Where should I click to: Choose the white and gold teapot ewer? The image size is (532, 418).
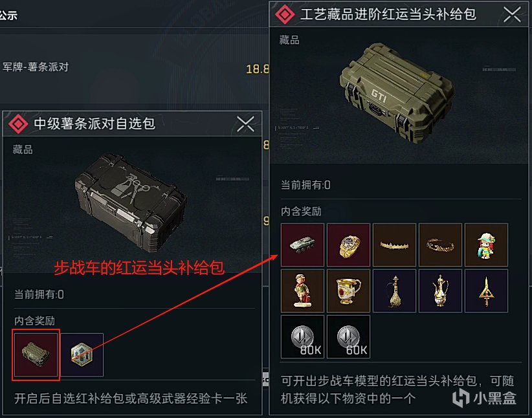[x=440, y=291]
